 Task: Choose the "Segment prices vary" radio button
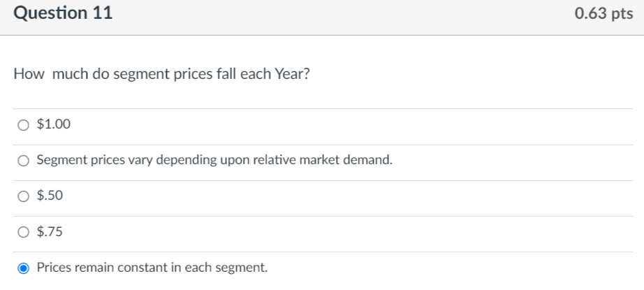[x=24, y=161]
